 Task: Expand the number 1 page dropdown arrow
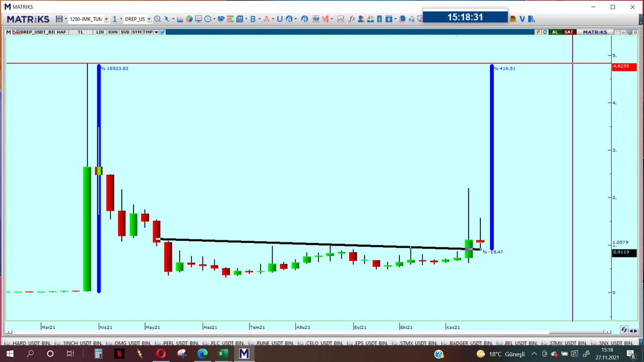[121, 19]
